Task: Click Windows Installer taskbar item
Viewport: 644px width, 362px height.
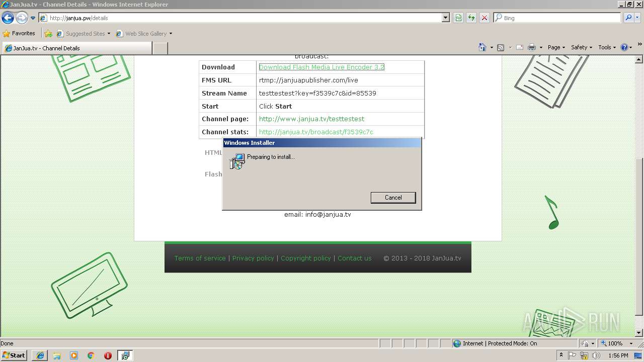Action: (x=125, y=355)
